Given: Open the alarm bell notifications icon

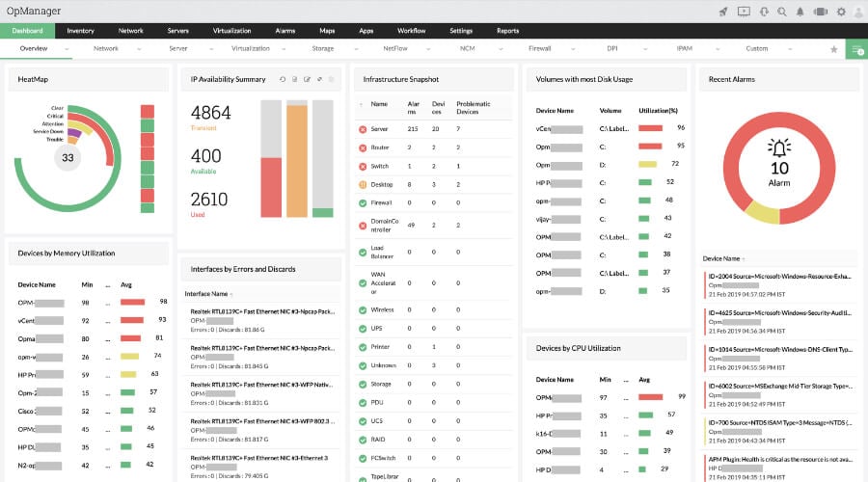Looking at the screenshot, I should tap(800, 12).
